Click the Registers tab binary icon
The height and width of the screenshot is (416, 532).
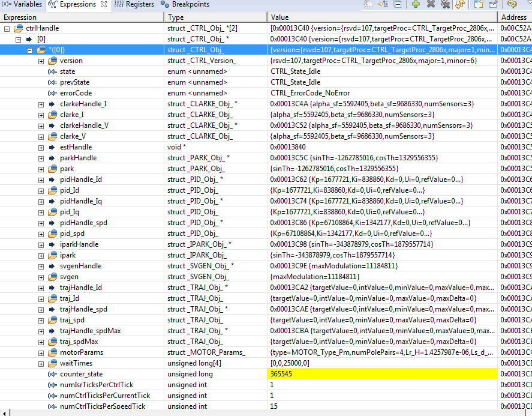(119, 4)
